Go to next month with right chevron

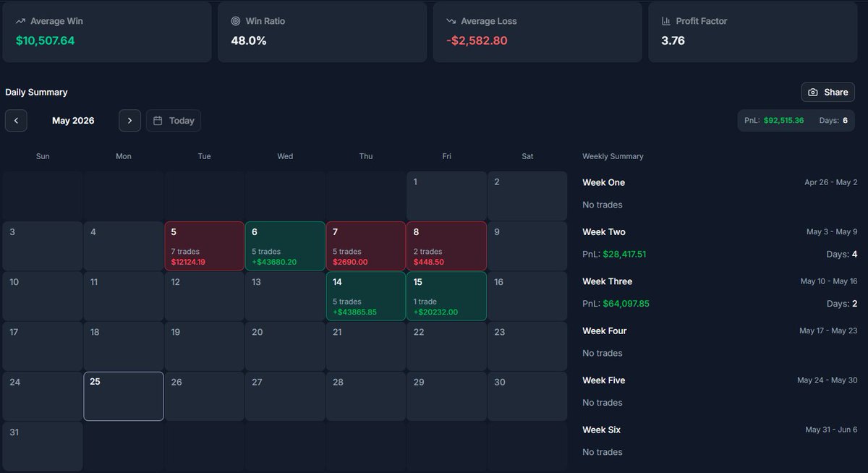click(129, 121)
